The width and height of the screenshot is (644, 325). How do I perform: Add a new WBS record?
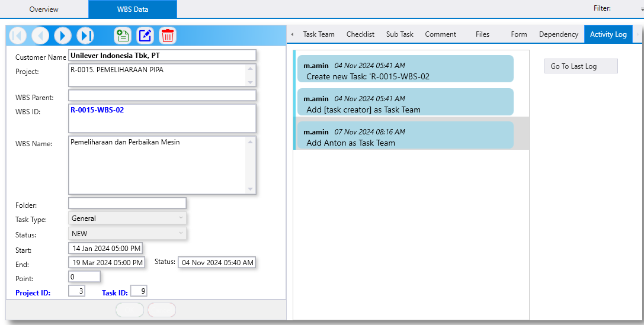click(123, 36)
